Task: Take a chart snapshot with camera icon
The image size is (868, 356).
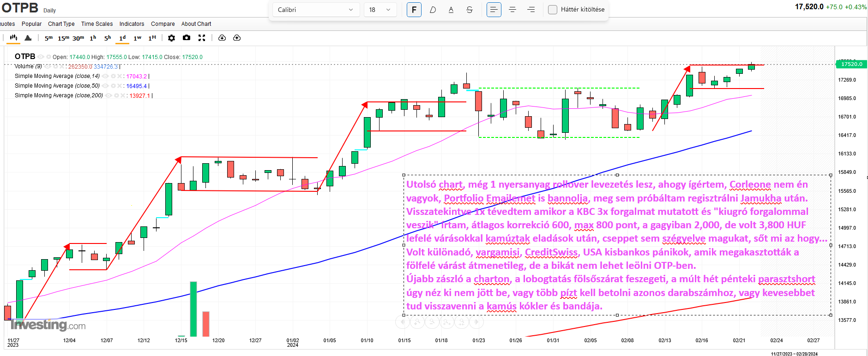Action: point(187,38)
